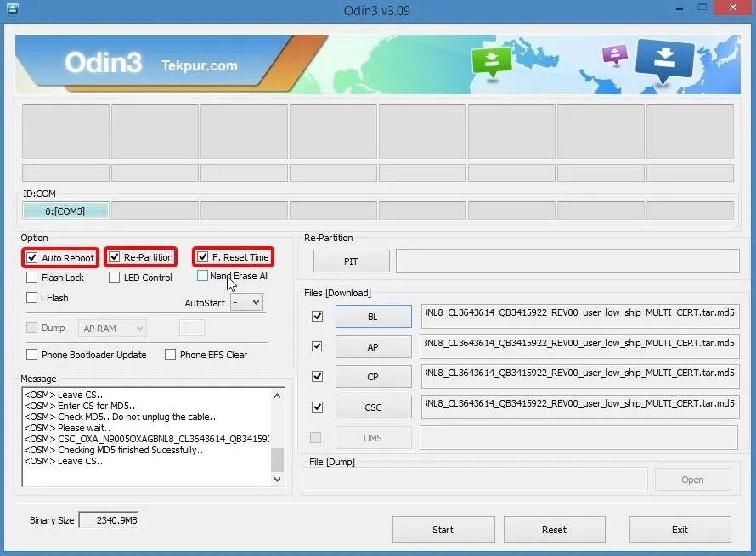Viewport: 756px width, 556px height.
Task: Select the 0:[COM3] port box
Action: point(65,211)
